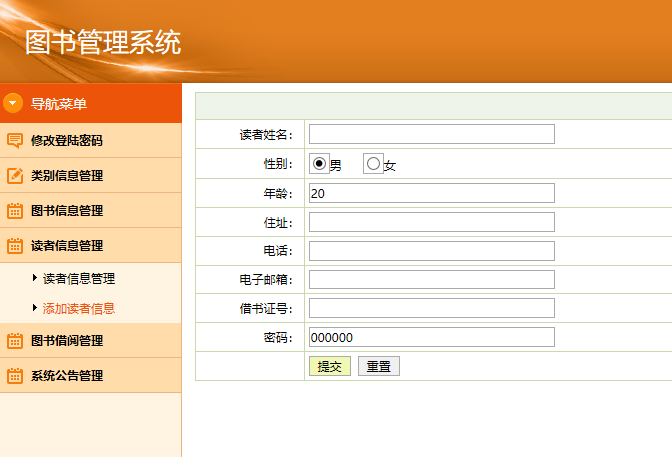Click the 提交 submit button
672x457 pixels.
(330, 366)
